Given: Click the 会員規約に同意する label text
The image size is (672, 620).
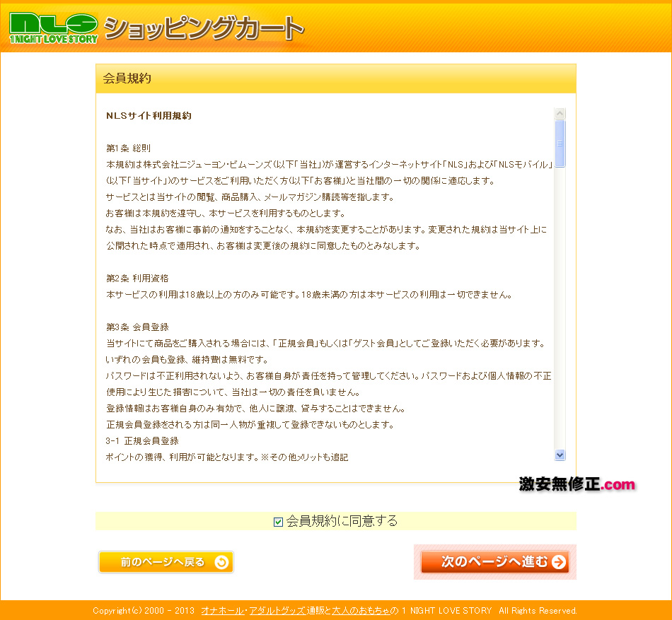Looking at the screenshot, I should pyautogui.click(x=342, y=521).
